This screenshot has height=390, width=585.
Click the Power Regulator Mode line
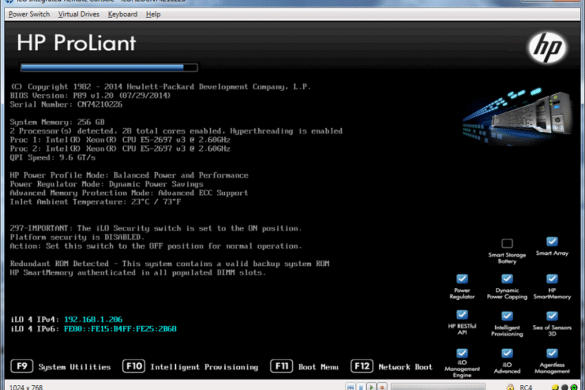coord(107,184)
